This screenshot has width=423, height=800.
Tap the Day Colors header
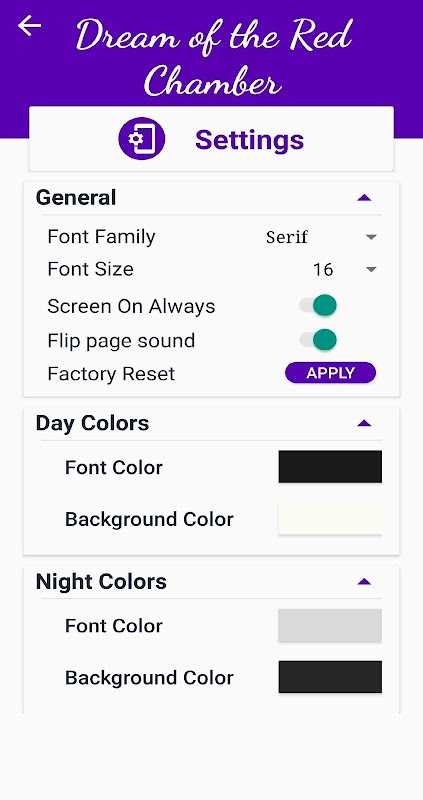(92, 423)
